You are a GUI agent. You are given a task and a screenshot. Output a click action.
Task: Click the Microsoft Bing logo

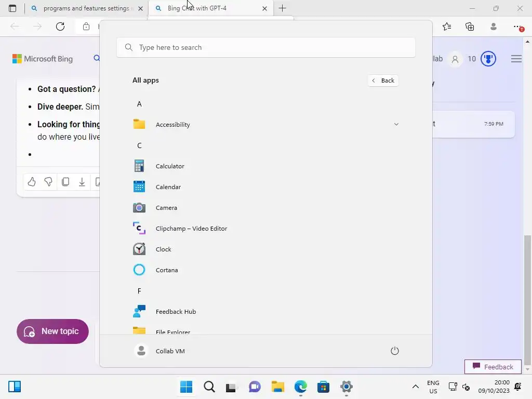pos(43,59)
